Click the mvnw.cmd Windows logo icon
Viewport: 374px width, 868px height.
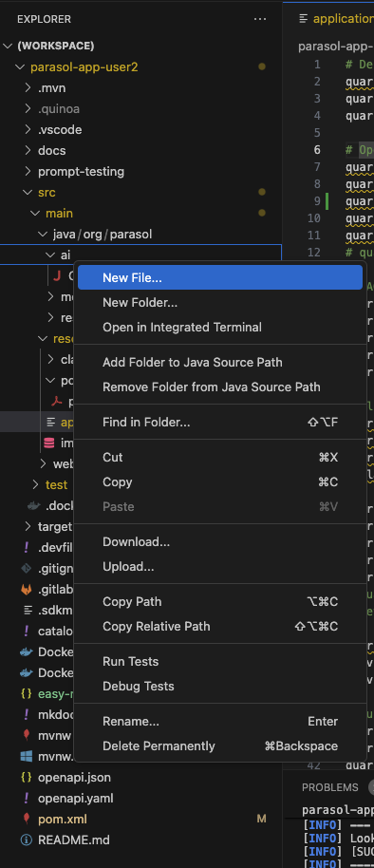coord(26,756)
